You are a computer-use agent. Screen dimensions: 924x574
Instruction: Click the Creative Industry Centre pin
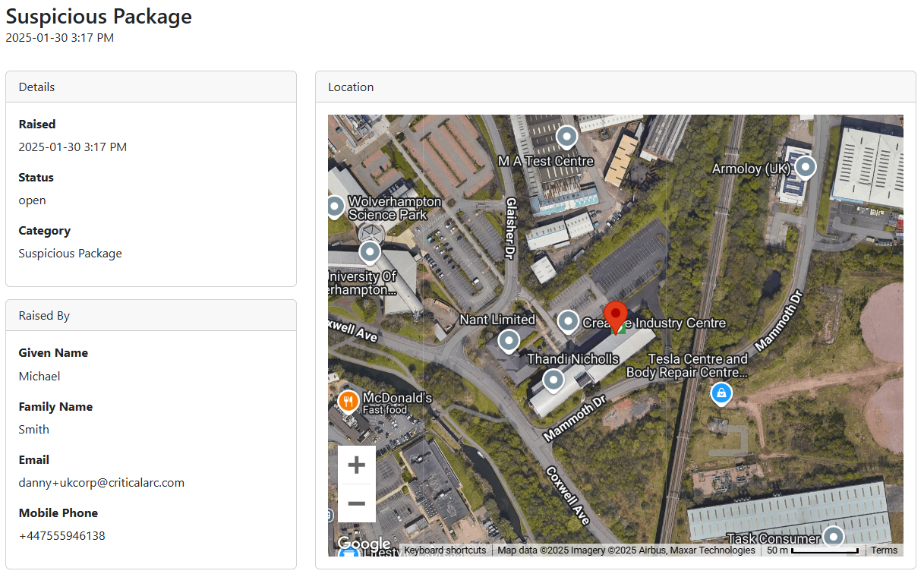pos(569,322)
